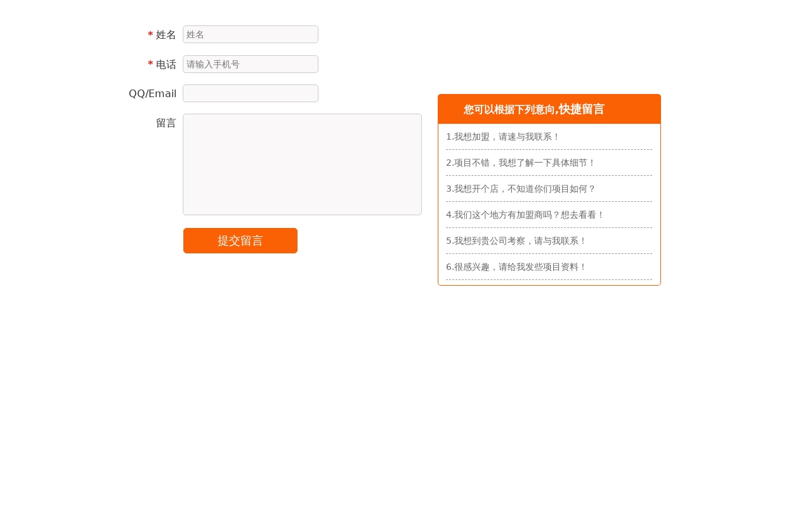Click the 快捷留言 orange panel header

tap(549, 109)
